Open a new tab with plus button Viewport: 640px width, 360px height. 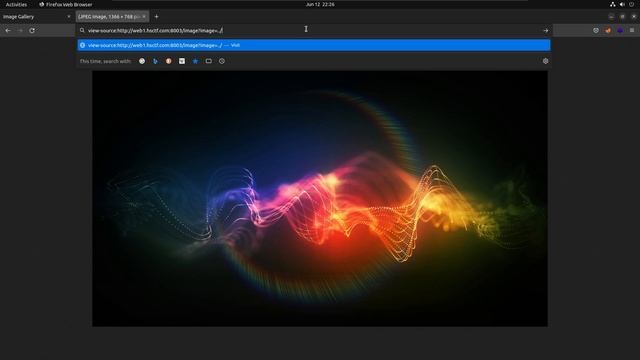tap(156, 17)
